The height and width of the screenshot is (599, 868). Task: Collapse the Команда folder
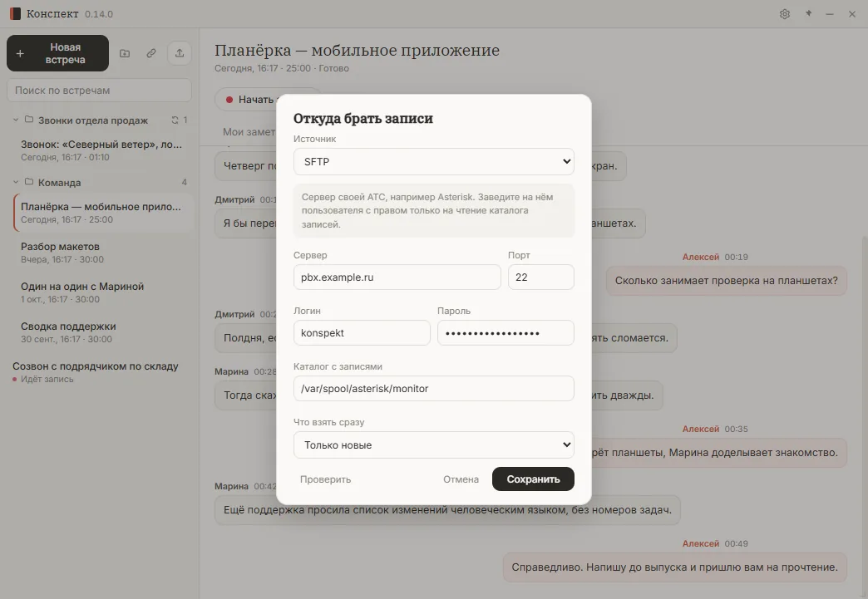(x=16, y=182)
